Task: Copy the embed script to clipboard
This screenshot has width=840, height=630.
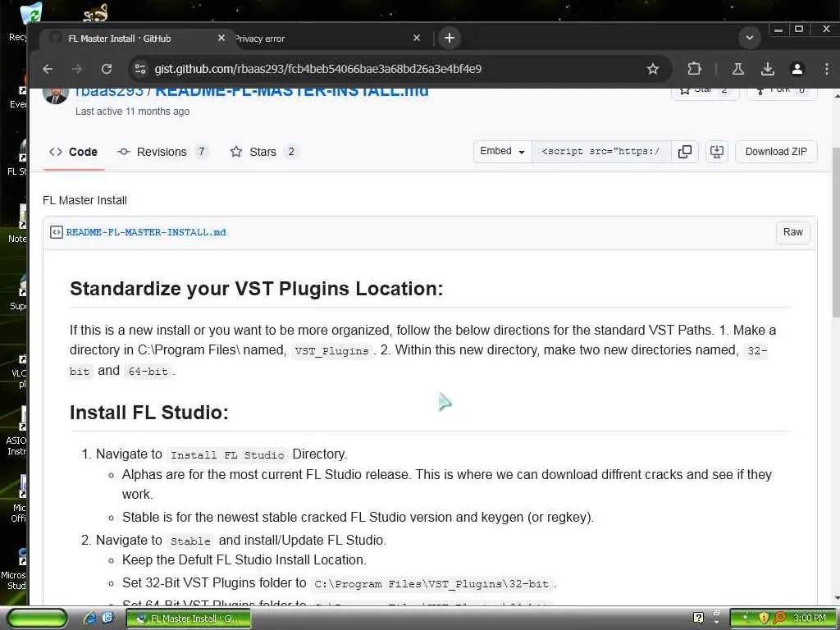Action: tap(685, 152)
